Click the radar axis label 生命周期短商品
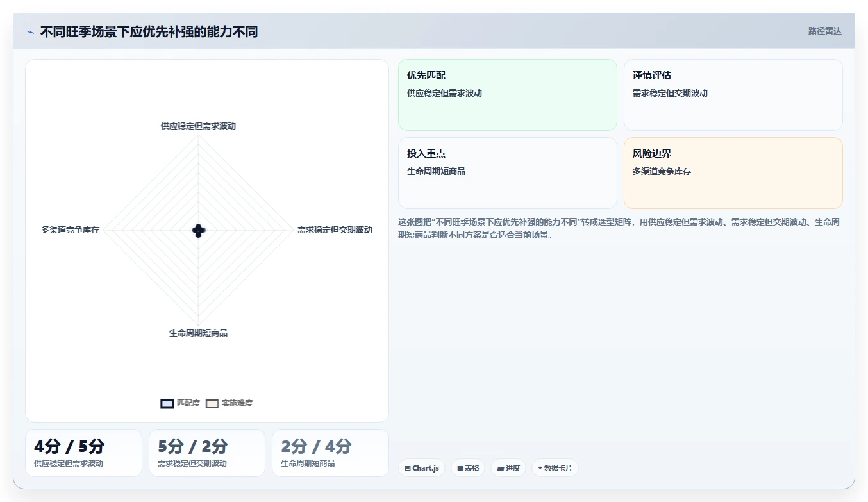The height and width of the screenshot is (502, 868). click(198, 333)
